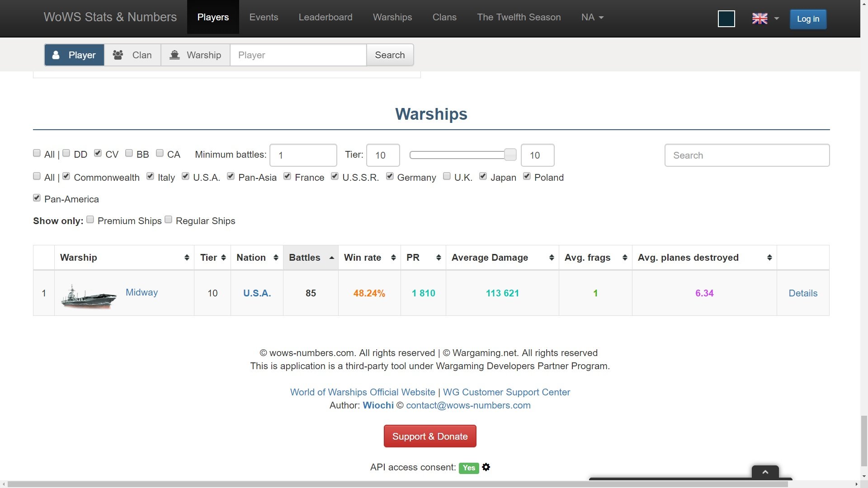The height and width of the screenshot is (488, 868).
Task: Toggle the Battles column sort arrow
Action: coord(331,258)
